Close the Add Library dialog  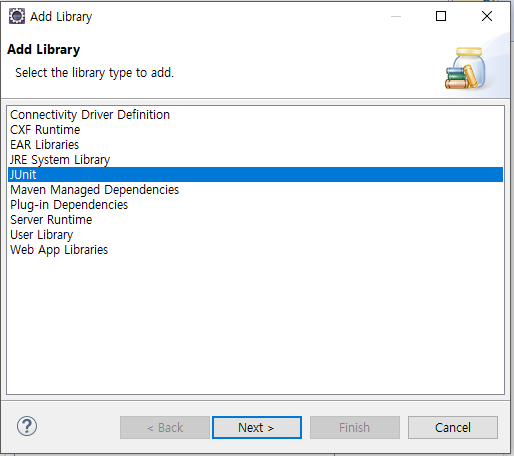coord(487,16)
